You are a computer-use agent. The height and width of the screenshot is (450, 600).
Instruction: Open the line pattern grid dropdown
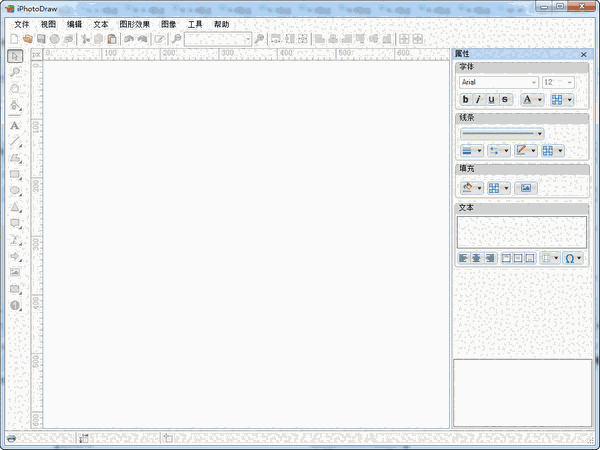coord(553,151)
